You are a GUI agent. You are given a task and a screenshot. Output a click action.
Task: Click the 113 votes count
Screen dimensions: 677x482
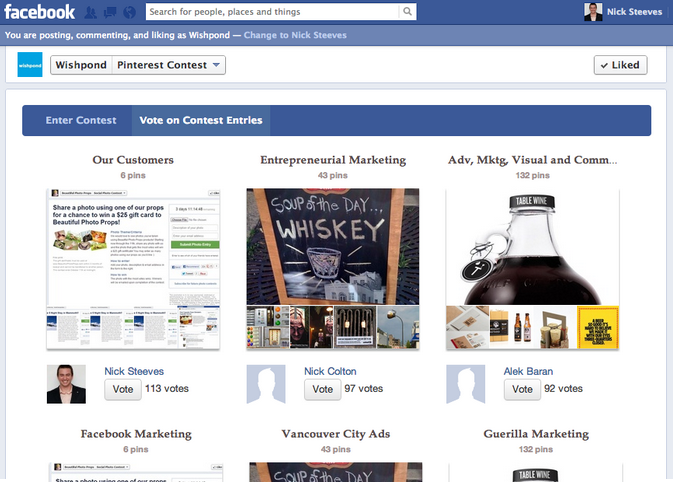[167, 388]
